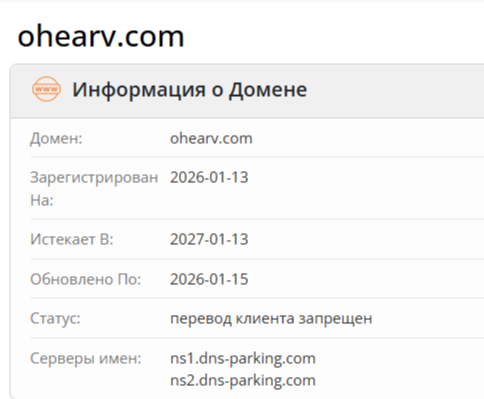Select expiry date 2027-01-13
Viewport: 484px width, 399px height.
[x=209, y=239]
